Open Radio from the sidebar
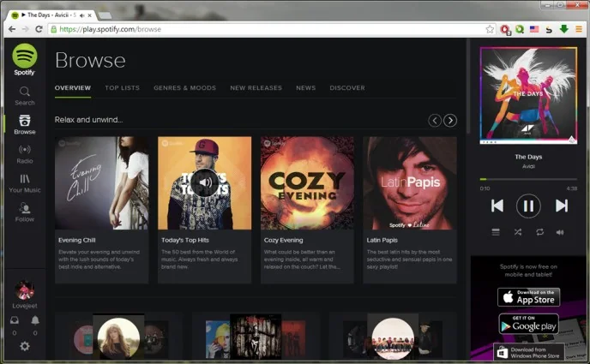The height and width of the screenshot is (364, 590). (25, 154)
